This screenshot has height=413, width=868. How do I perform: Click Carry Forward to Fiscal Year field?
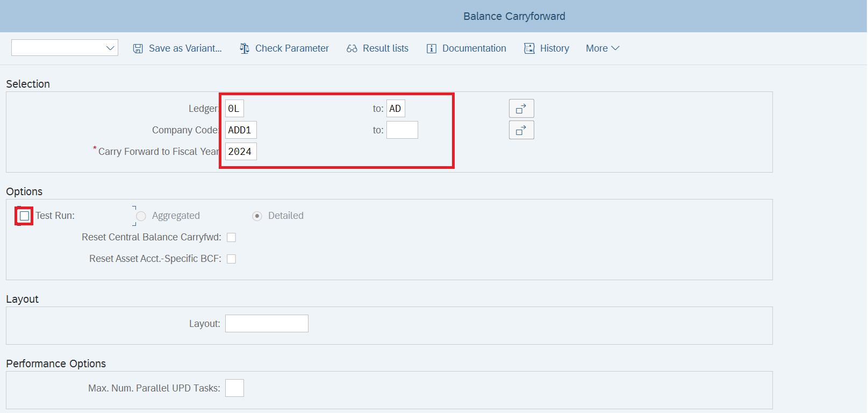tap(241, 152)
